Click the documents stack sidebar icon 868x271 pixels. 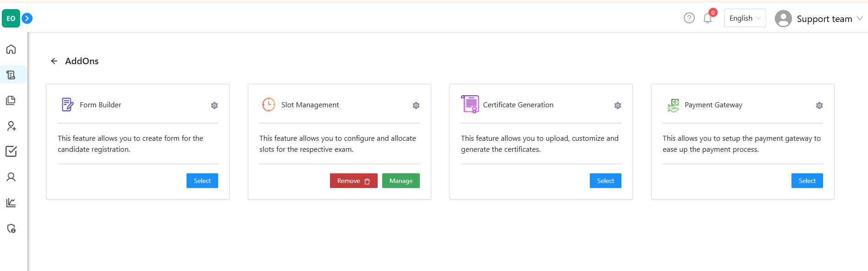pos(11,100)
